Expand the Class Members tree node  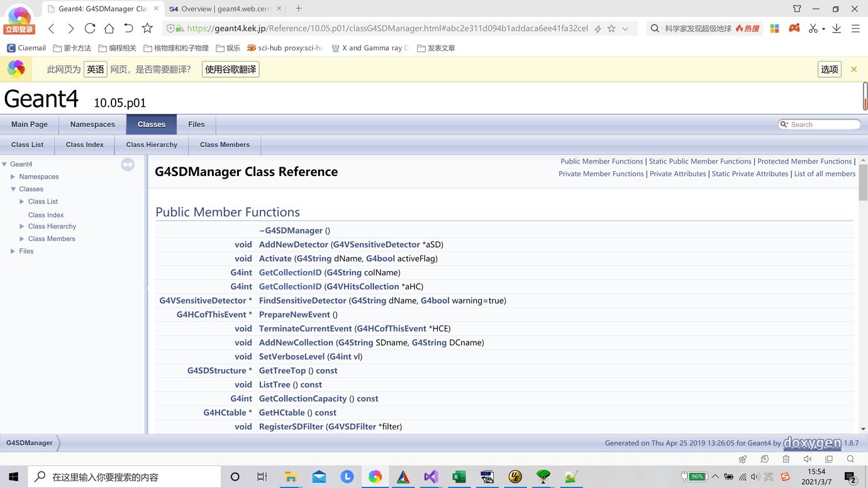[22, 239]
